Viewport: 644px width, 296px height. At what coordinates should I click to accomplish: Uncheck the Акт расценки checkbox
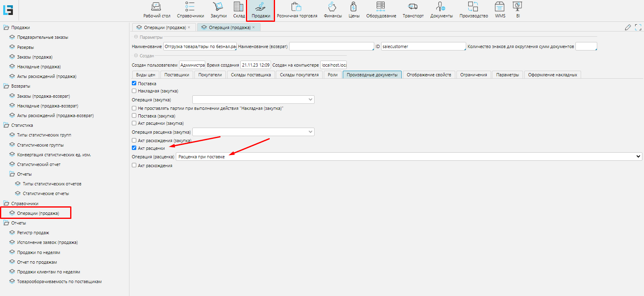pyautogui.click(x=134, y=148)
